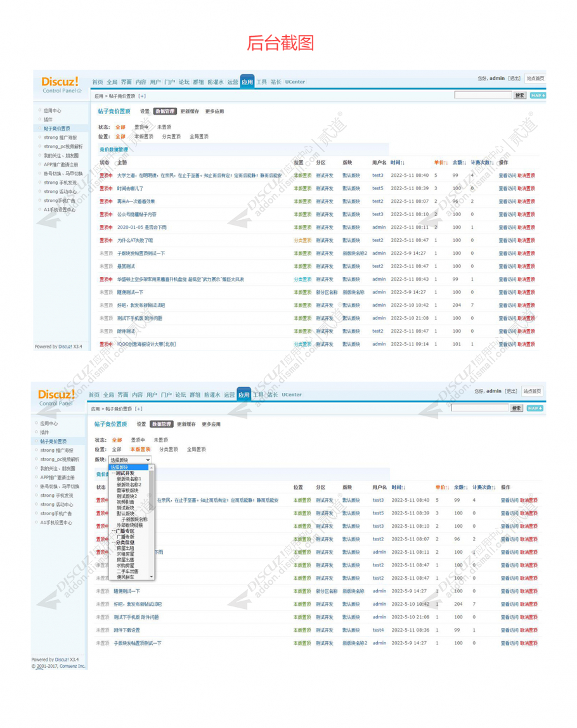This screenshot has height=728, width=577.
Task: Select strong_pc视频解析 in the lower screenshot sidebar
Action: coord(60,459)
